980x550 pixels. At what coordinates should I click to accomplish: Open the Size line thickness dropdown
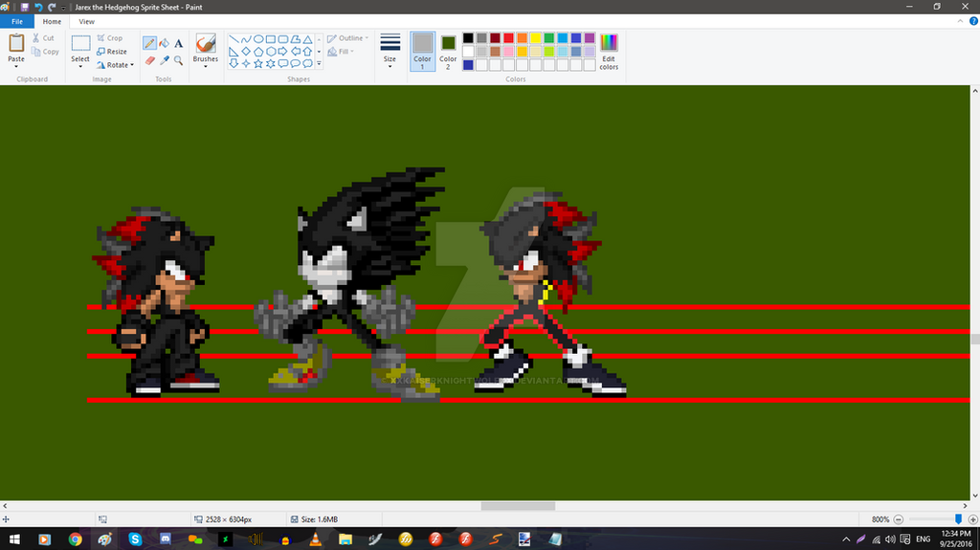(x=390, y=52)
